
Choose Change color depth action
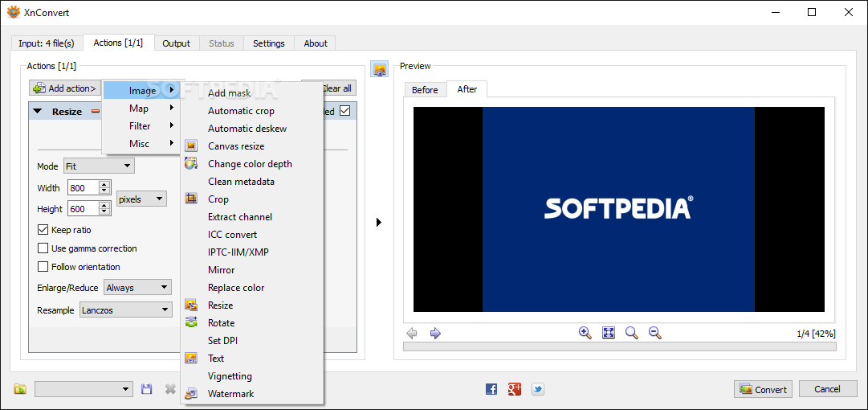point(252,164)
